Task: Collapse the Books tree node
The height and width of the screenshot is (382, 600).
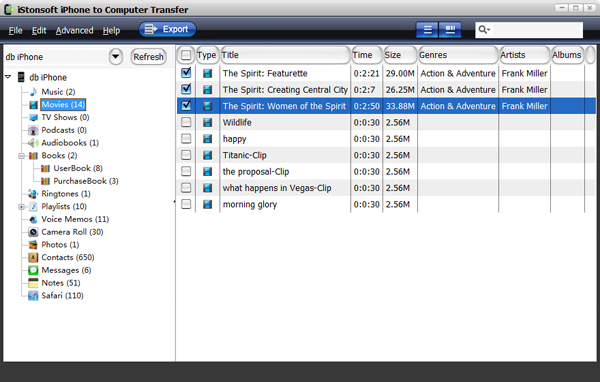Action: click(x=21, y=156)
